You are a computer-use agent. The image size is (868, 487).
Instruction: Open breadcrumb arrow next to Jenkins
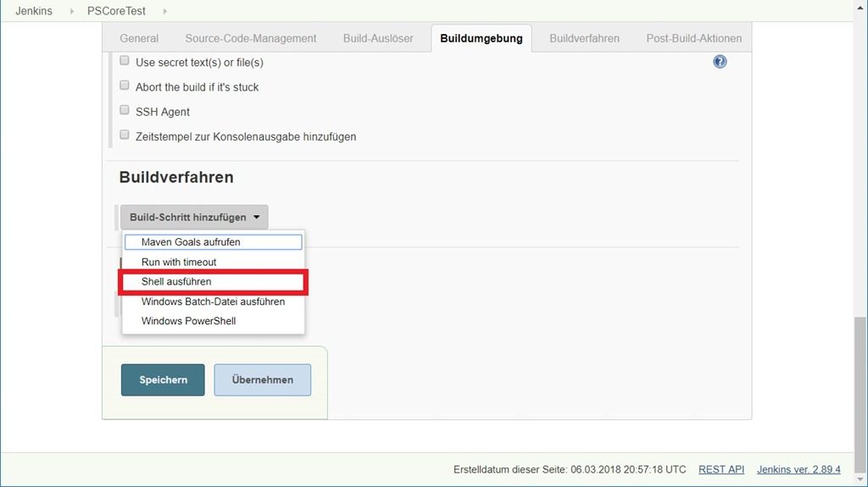pos(72,11)
